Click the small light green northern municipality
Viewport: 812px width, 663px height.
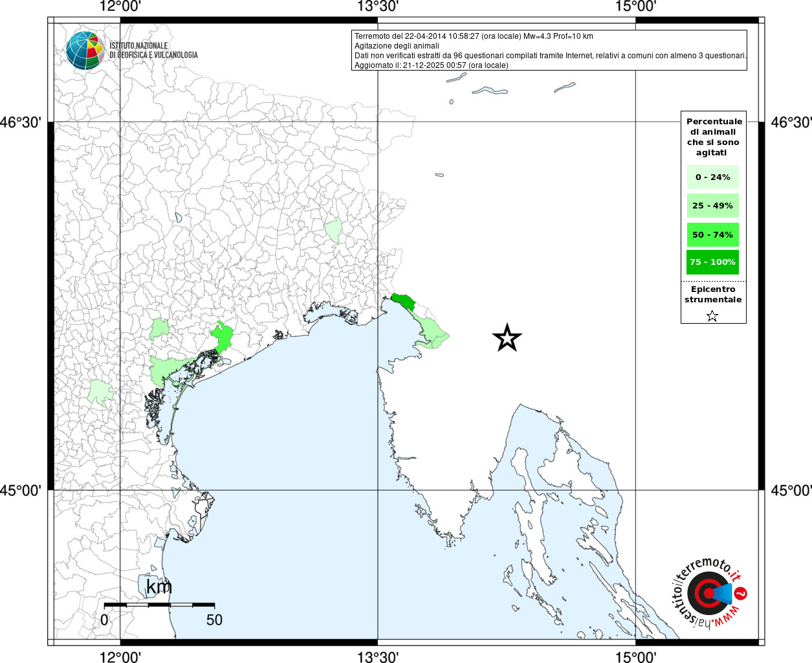(333, 230)
